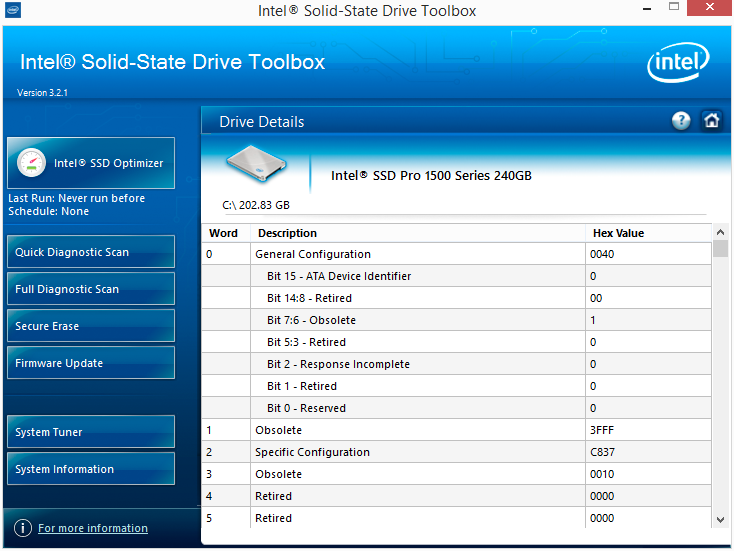Click the Intel logo in the header
The image size is (734, 551).
coord(678,62)
